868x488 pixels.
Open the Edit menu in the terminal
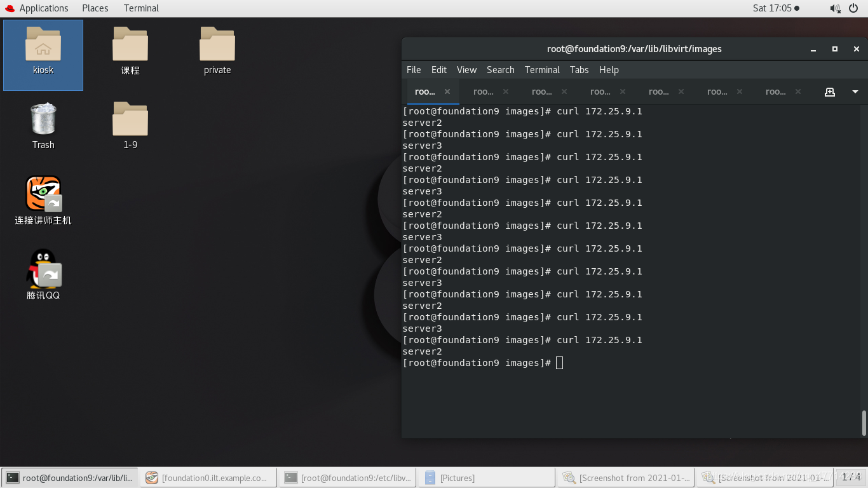(x=438, y=70)
